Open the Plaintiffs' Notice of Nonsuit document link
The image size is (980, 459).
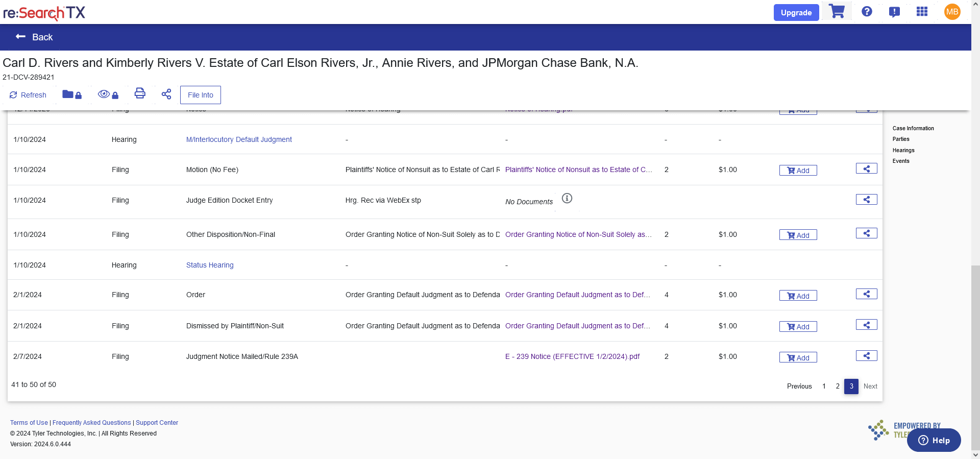click(x=578, y=170)
